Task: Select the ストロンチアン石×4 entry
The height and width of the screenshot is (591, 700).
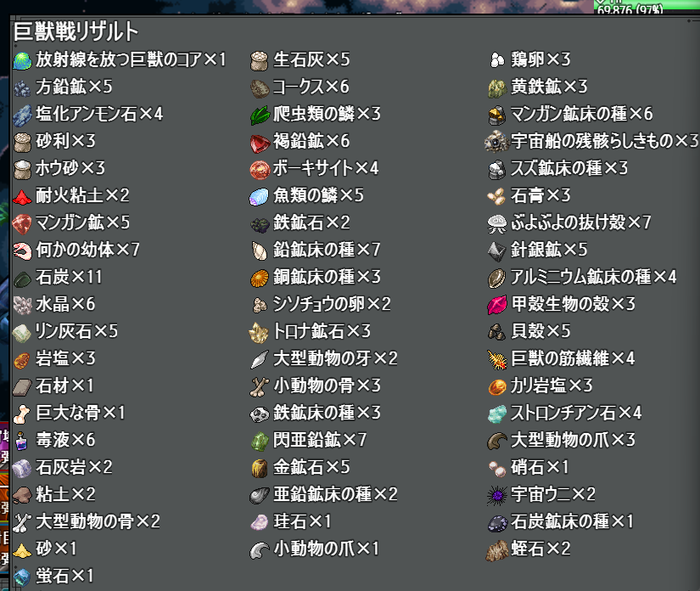Action: (564, 414)
